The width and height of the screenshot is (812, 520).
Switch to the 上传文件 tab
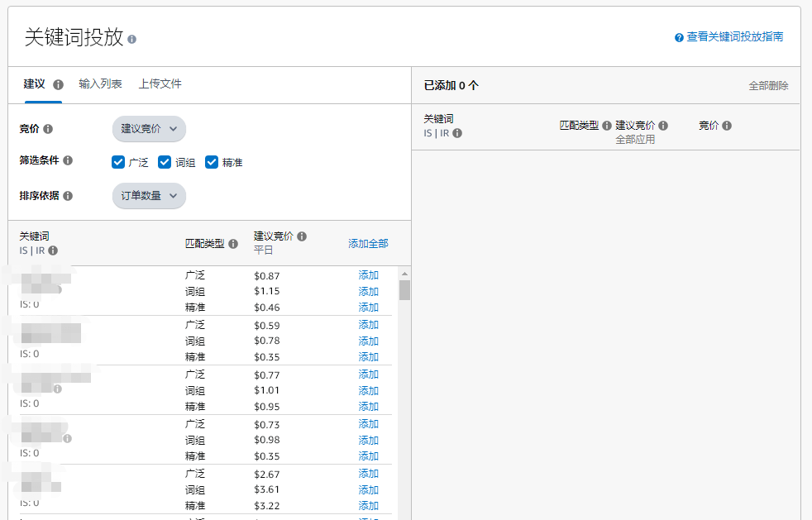160,84
